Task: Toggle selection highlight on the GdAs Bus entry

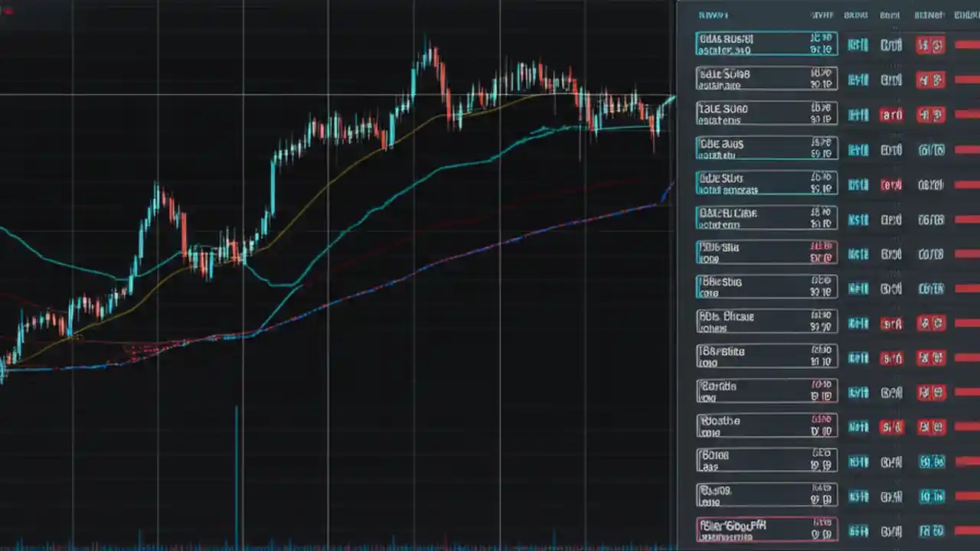Action: (x=766, y=44)
